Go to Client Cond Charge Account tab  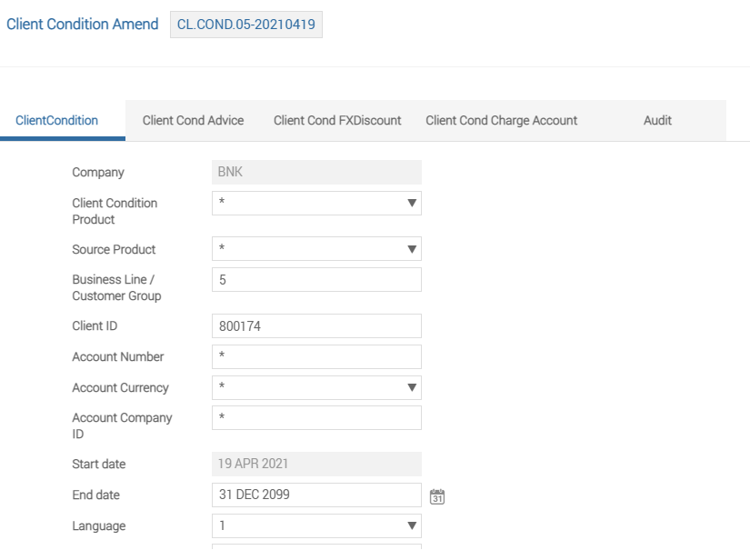(x=501, y=120)
